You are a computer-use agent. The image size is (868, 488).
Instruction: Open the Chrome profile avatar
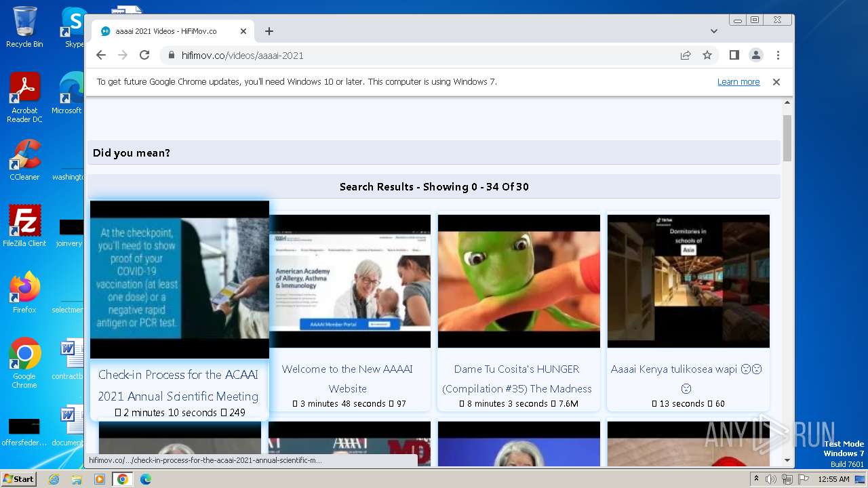pyautogui.click(x=756, y=56)
